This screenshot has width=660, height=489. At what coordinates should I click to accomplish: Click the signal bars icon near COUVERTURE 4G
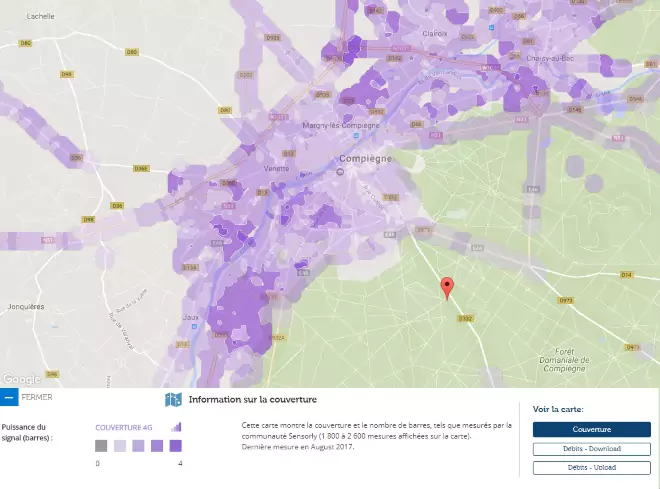pyautogui.click(x=178, y=427)
